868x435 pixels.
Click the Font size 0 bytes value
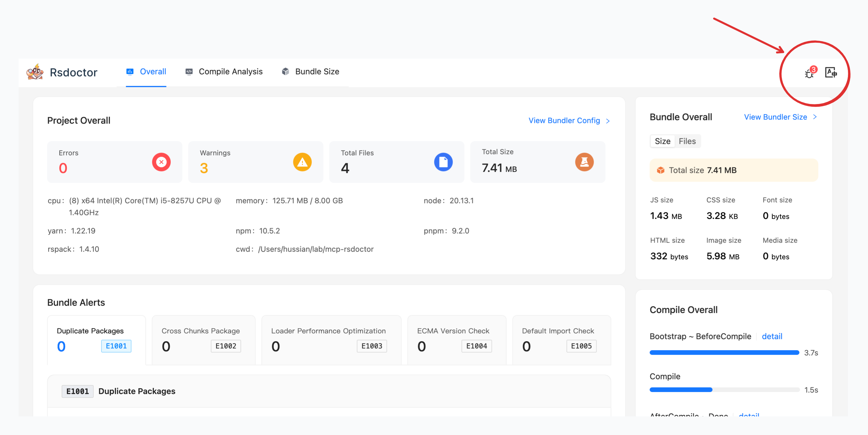(x=776, y=216)
